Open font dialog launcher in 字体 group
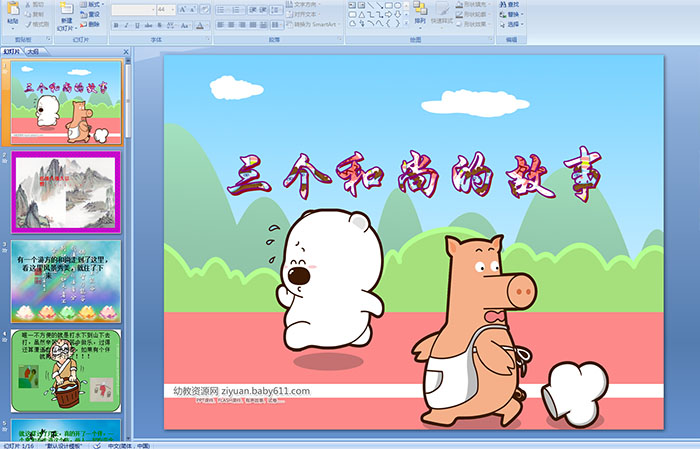700x449 pixels. pyautogui.click(x=208, y=39)
